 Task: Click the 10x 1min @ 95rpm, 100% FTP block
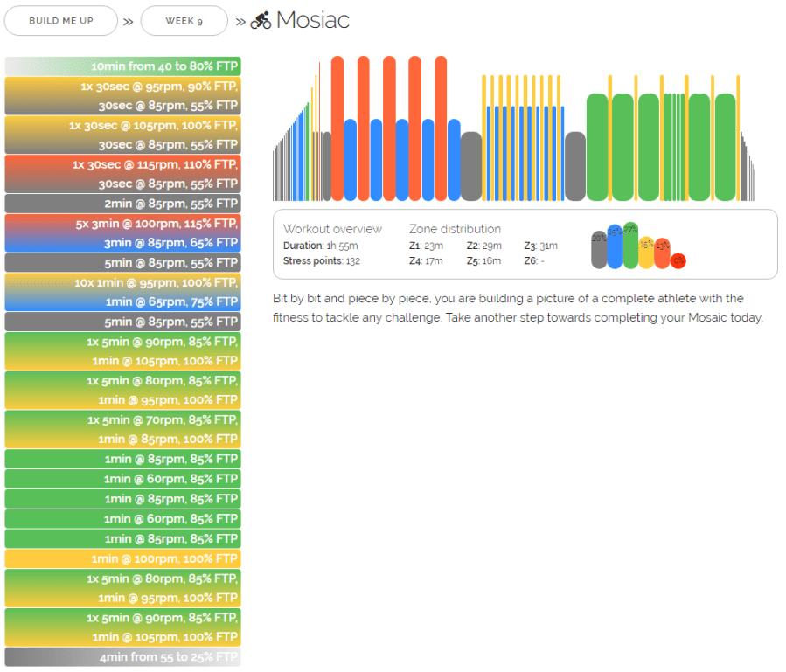coord(122,283)
